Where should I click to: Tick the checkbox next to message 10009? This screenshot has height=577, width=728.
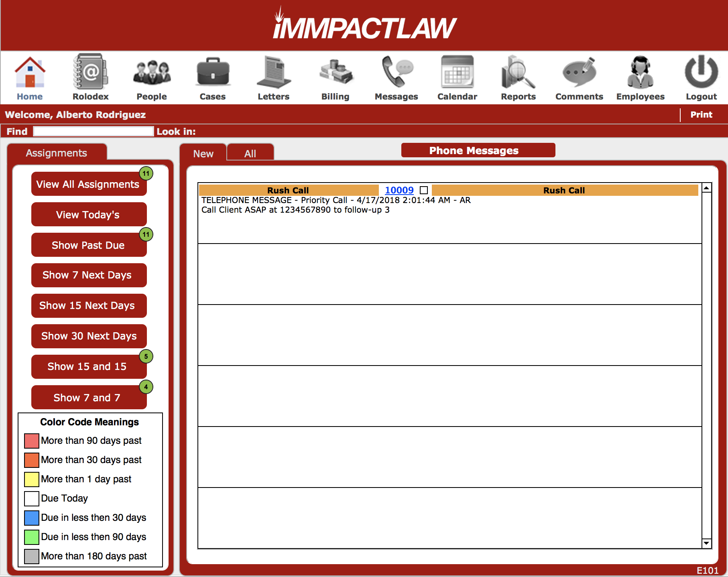coord(424,190)
